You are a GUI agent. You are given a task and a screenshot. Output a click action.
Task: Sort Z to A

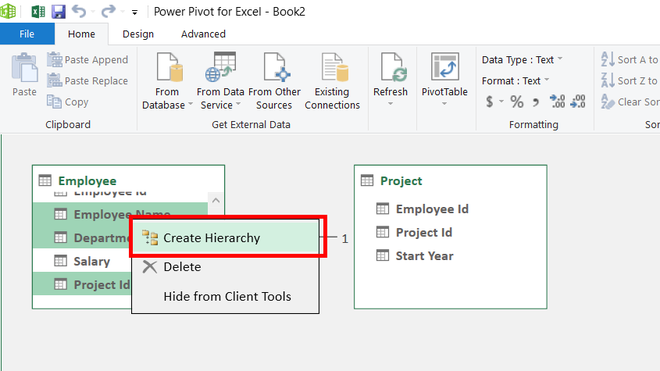629,80
